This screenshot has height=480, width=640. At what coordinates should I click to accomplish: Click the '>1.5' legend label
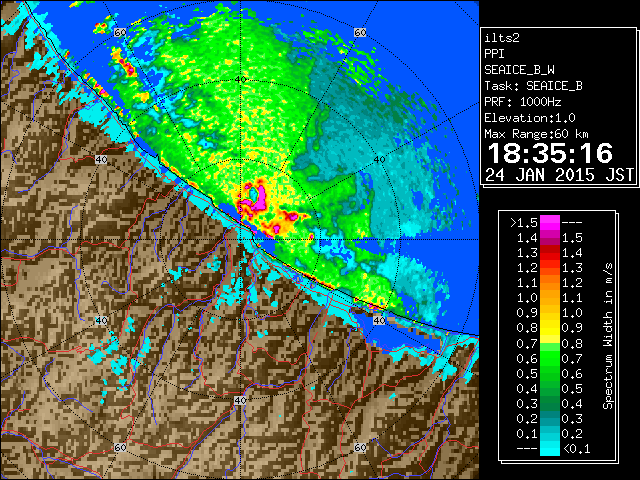(523, 223)
